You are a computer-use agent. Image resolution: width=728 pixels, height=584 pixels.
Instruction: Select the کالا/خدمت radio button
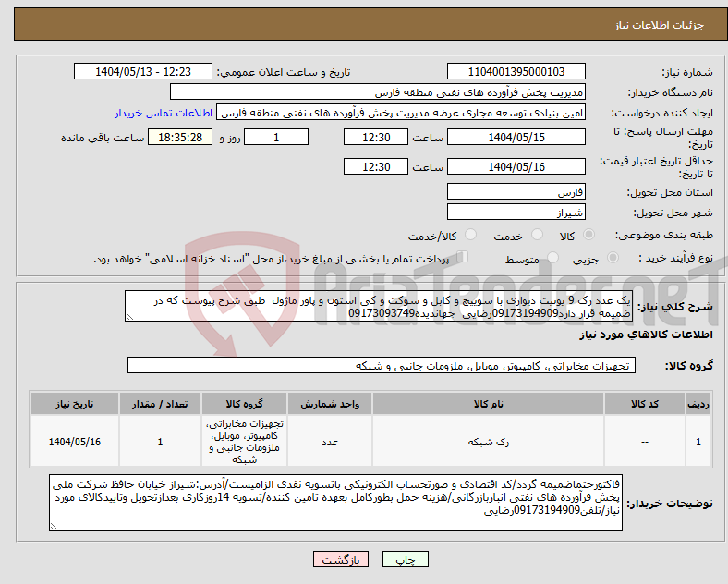tap(471, 235)
